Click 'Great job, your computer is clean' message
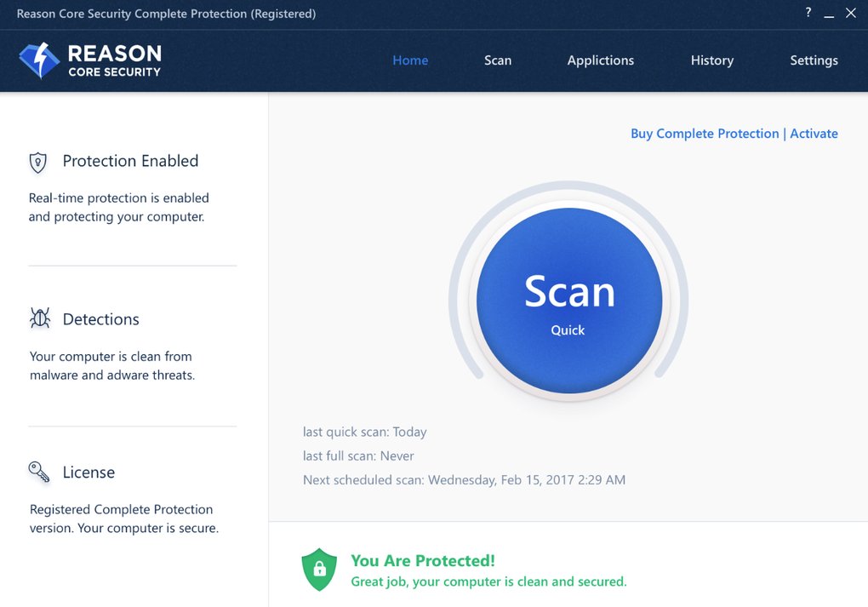This screenshot has width=868, height=607. (488, 581)
